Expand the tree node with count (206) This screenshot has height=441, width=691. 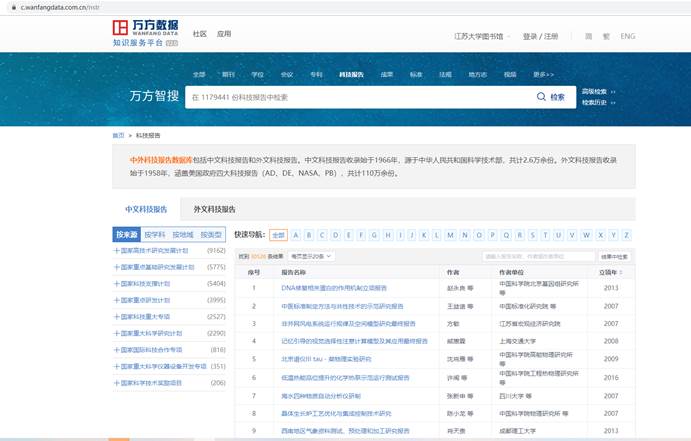(116, 383)
